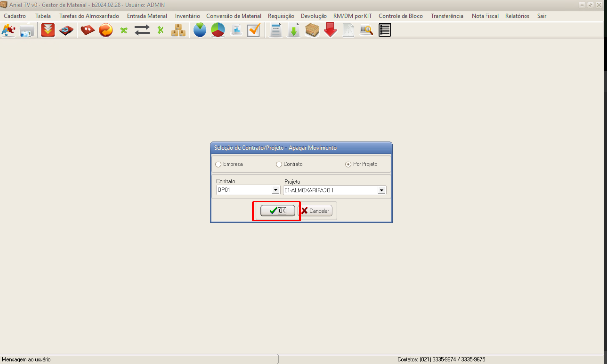Click the red and green pie chart icon
The height and width of the screenshot is (364, 607).
[218, 30]
